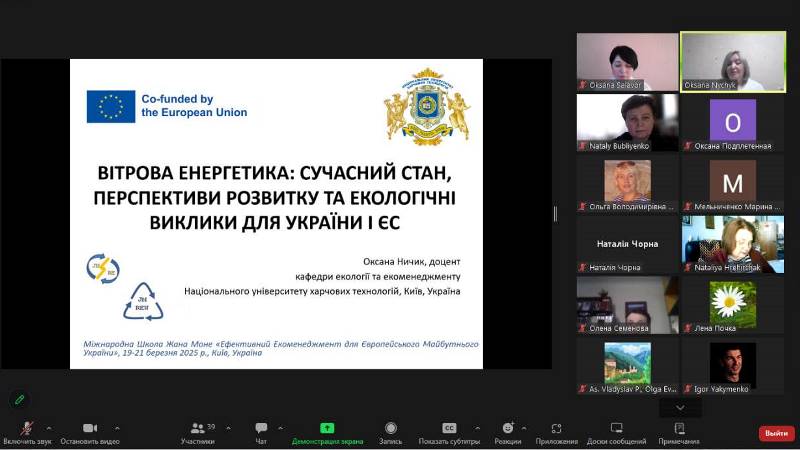
Task: Expand subtitles options chevron
Action: (478, 428)
